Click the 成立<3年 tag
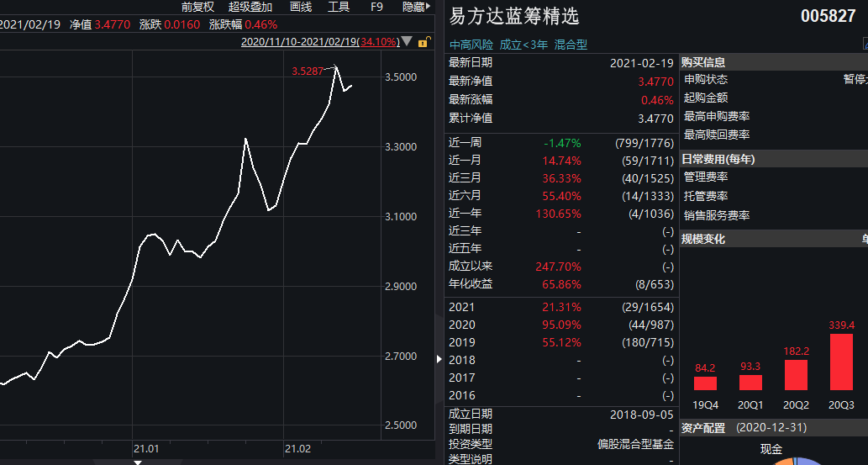This screenshot has height=465, width=868. coord(523,45)
